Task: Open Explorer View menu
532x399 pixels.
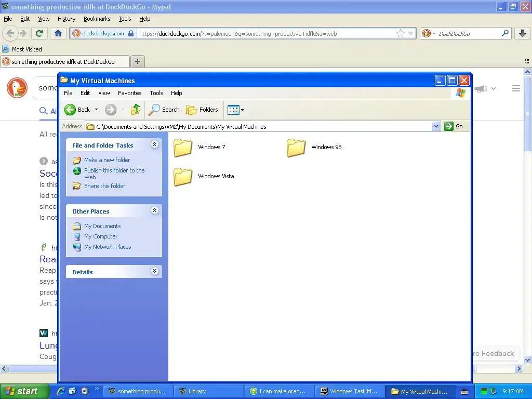Action: (104, 93)
